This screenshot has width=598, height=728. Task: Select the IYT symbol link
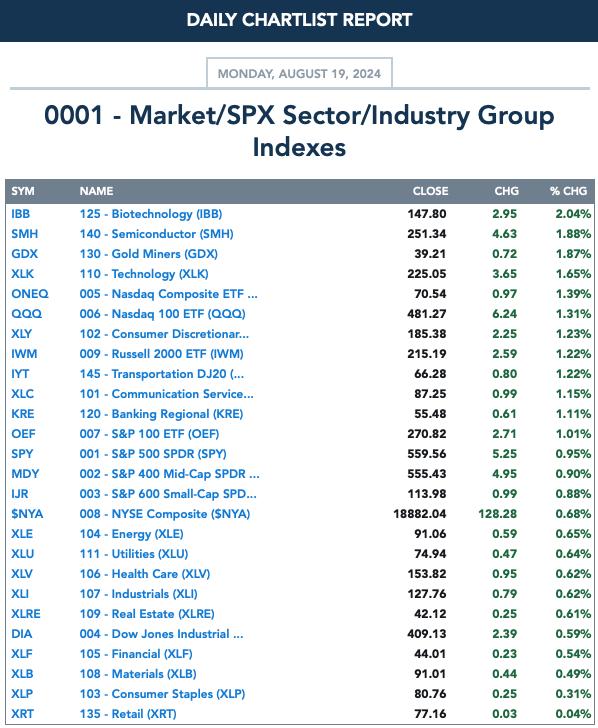[x=20, y=374]
